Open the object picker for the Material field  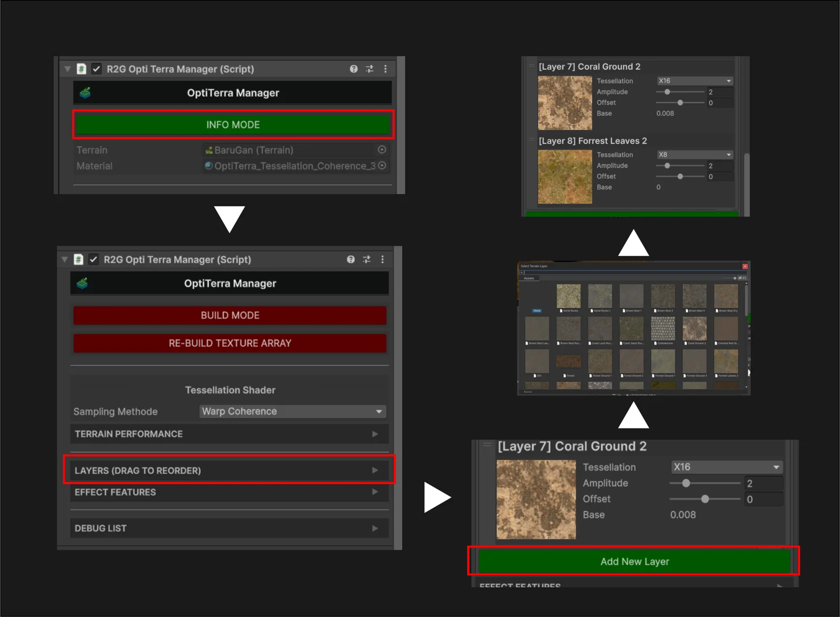point(382,165)
